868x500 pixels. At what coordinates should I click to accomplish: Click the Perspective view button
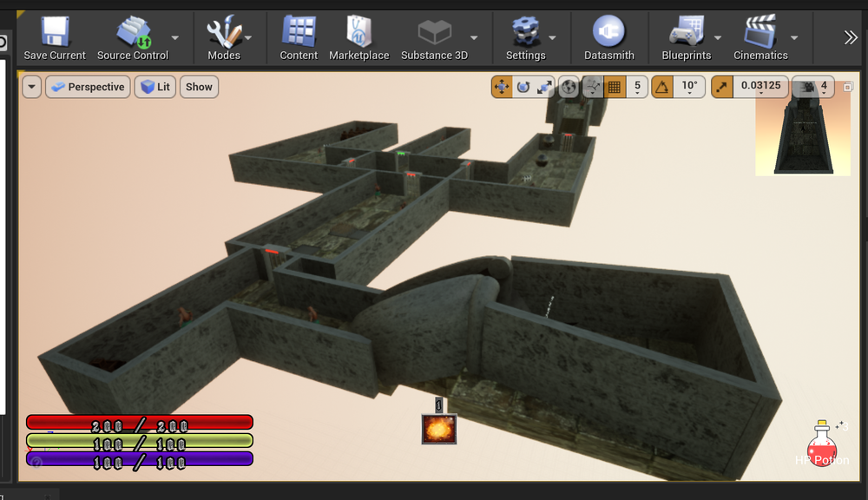[87, 87]
